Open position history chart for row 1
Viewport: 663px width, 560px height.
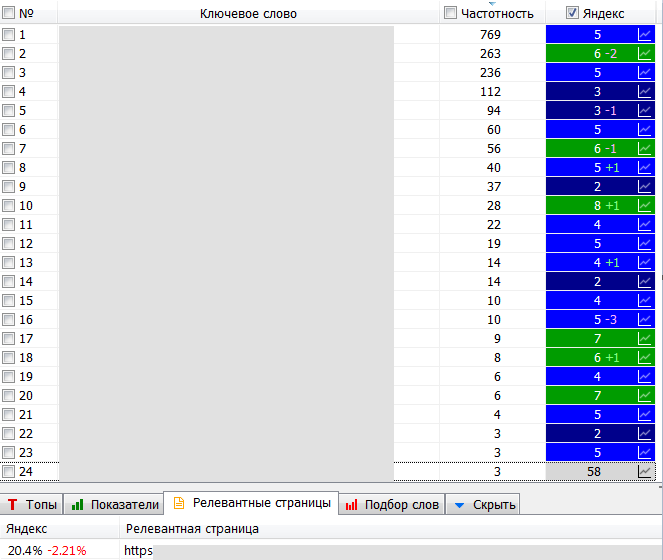coord(644,35)
